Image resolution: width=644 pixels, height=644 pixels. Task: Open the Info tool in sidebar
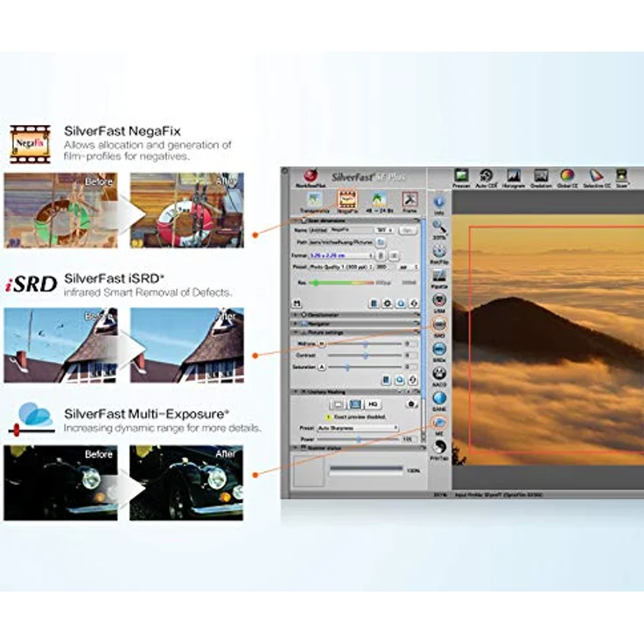tap(438, 203)
